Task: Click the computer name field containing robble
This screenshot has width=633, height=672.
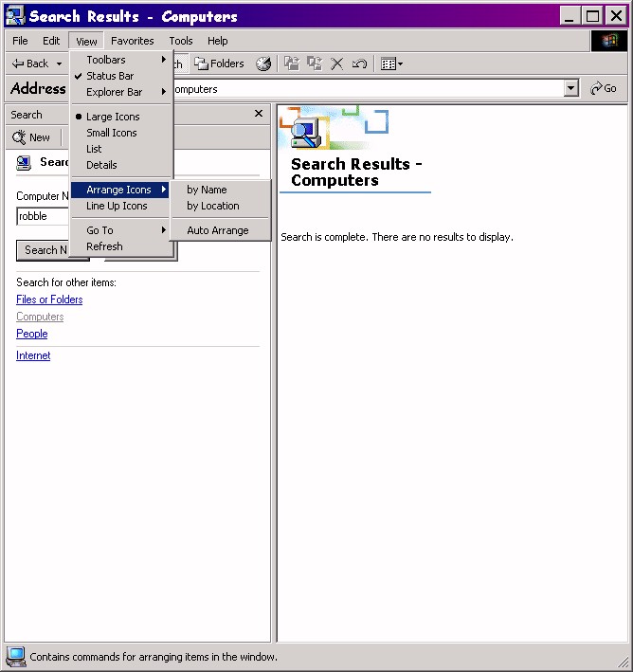Action: pos(43,216)
